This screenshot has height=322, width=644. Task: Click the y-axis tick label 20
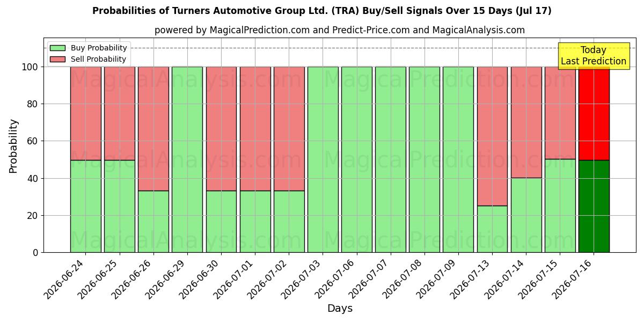(33, 215)
